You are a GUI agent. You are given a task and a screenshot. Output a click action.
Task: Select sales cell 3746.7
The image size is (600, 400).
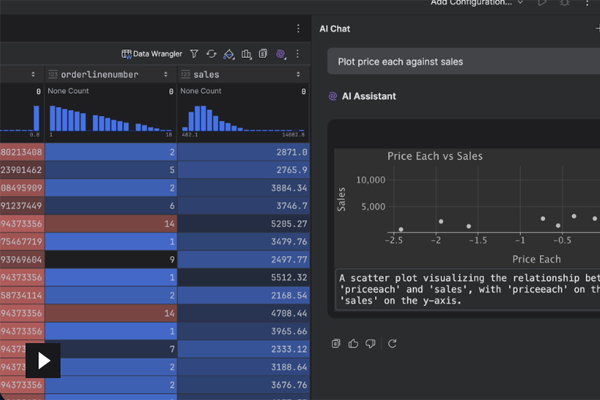coord(244,206)
